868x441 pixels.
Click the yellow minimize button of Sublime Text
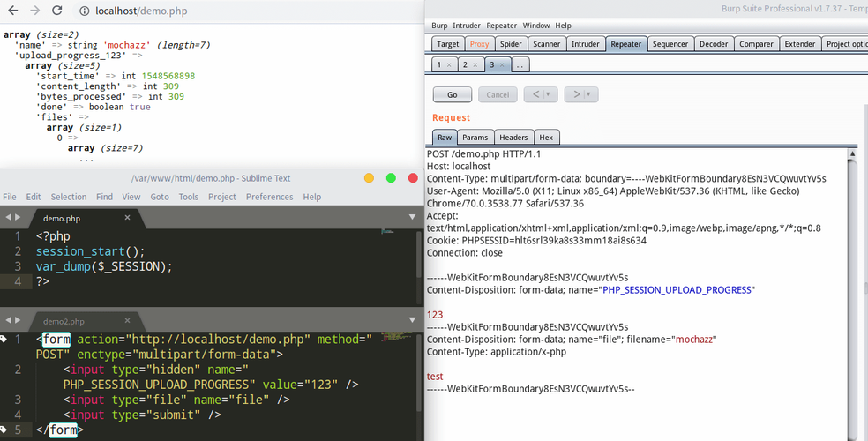369,177
